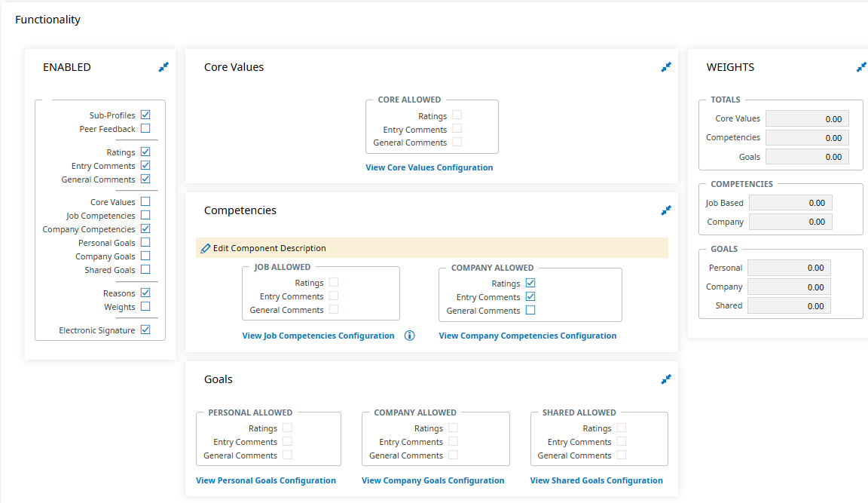Click the Shared goals weight field
868x503 pixels.
pos(789,305)
